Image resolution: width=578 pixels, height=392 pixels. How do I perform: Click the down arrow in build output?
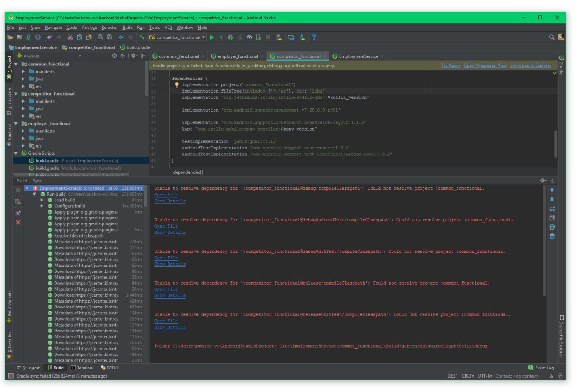click(x=552, y=199)
